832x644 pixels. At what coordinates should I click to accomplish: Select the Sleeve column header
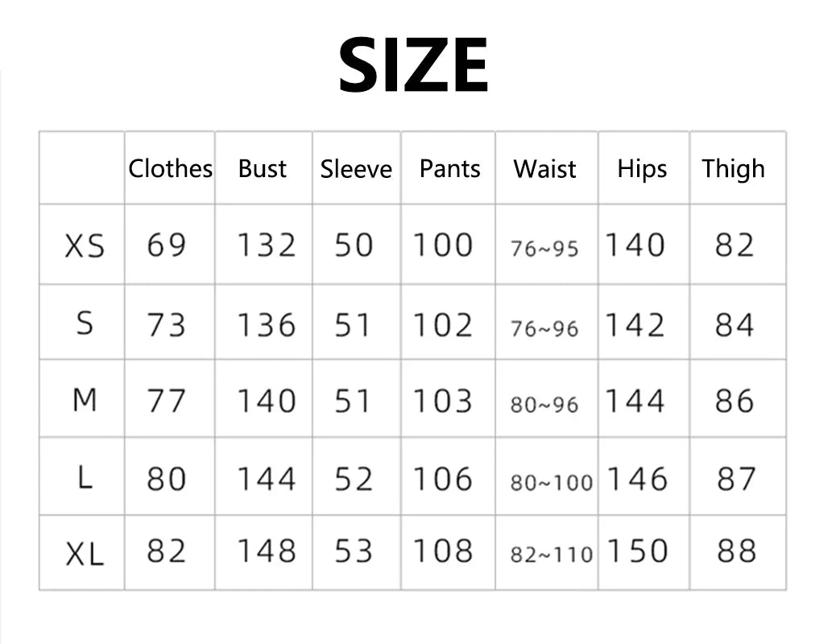coord(356,169)
